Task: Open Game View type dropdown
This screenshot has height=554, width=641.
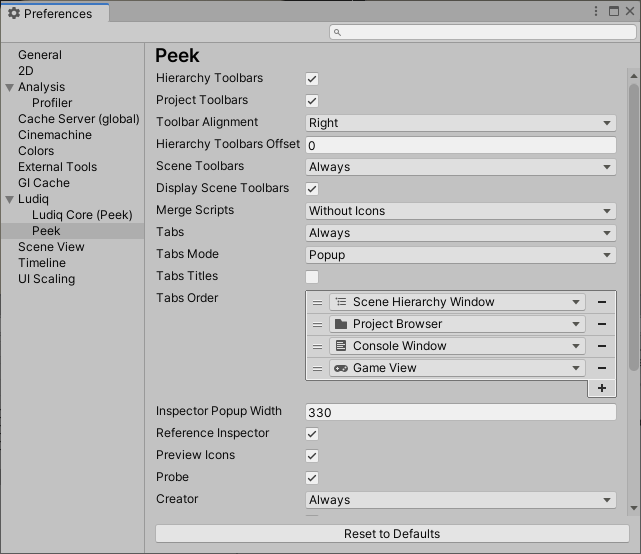Action: coord(457,368)
